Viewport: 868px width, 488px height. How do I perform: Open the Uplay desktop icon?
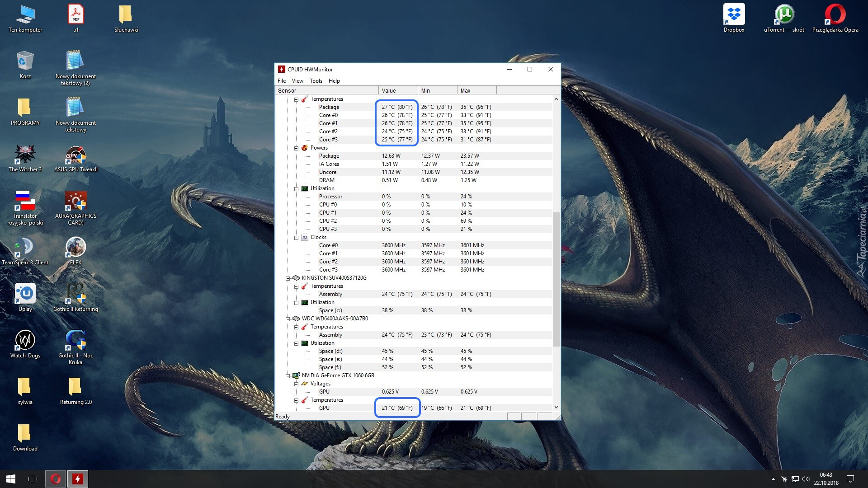tap(25, 295)
